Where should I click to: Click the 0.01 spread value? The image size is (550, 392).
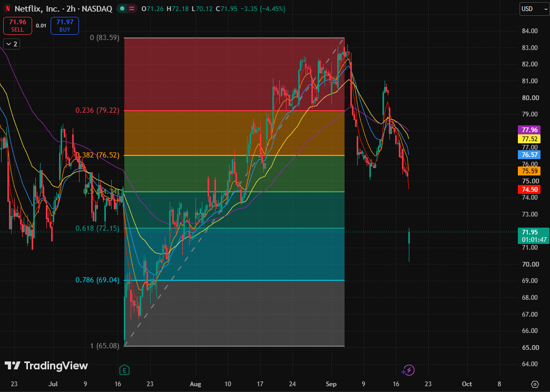pos(41,26)
